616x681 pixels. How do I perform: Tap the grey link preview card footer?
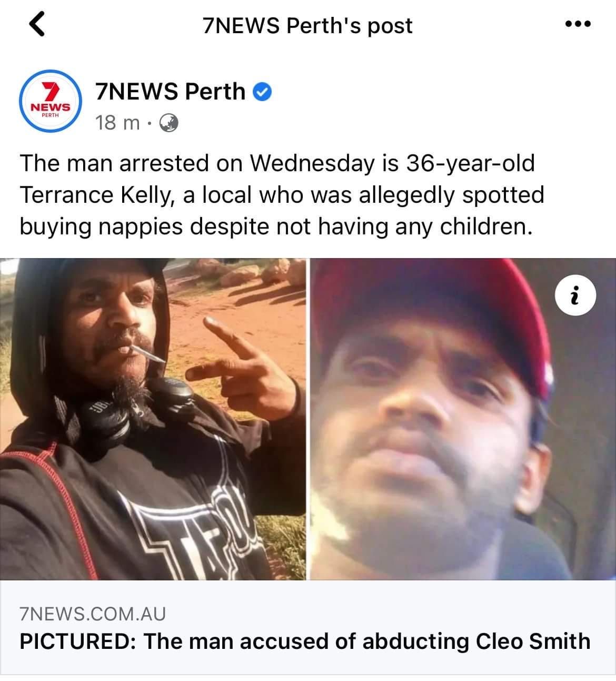point(308,627)
